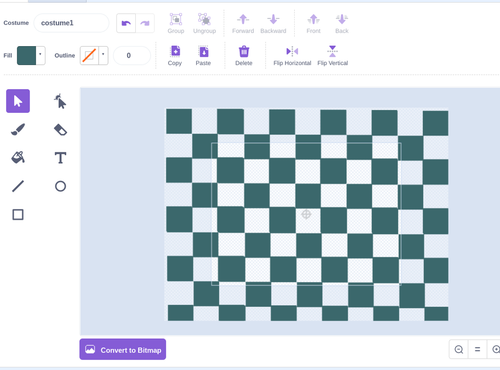The height and width of the screenshot is (370, 500).
Task: Select the Eraser tool
Action: click(60, 130)
